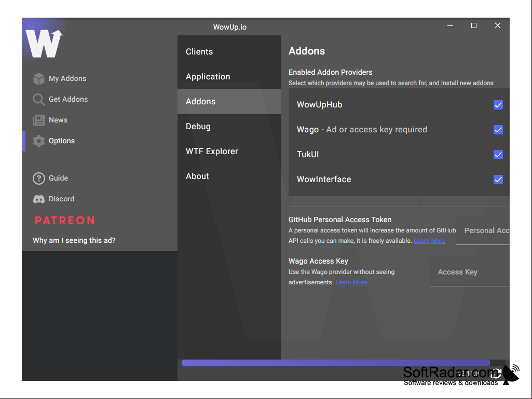Click the News newspaper icon
The height and width of the screenshot is (399, 532).
[x=39, y=120]
